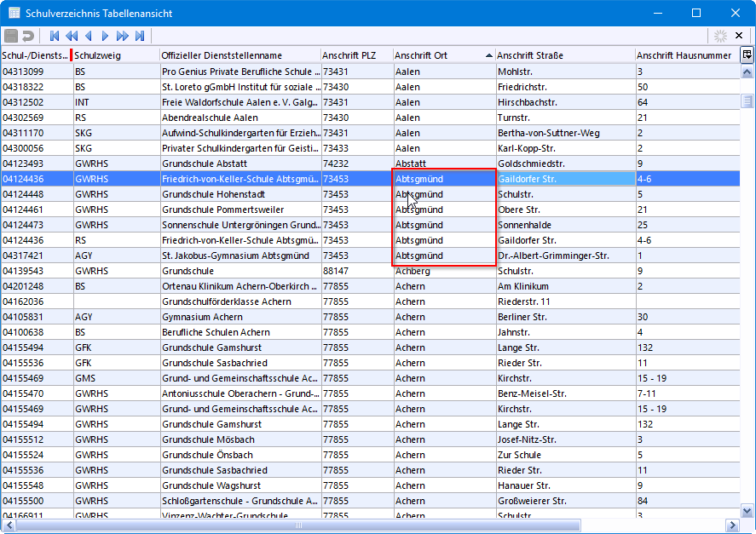Skip forward one page of records
Viewport: 756px width, 534px height.
click(123, 36)
